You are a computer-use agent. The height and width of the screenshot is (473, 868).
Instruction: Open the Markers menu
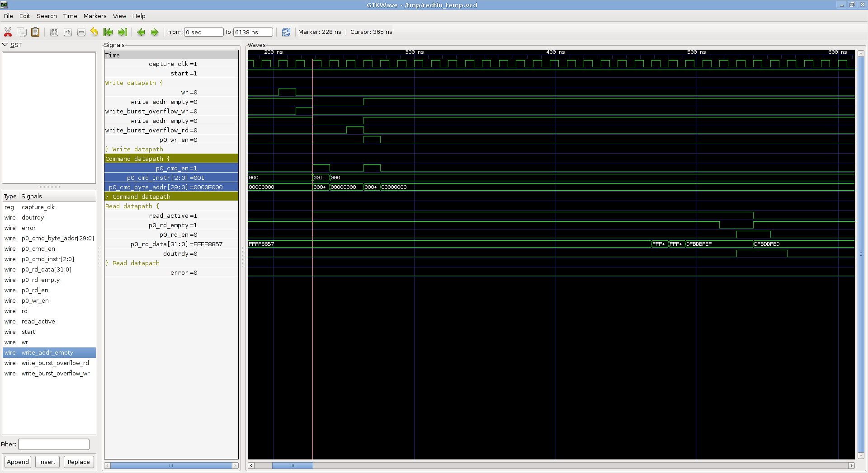click(95, 16)
